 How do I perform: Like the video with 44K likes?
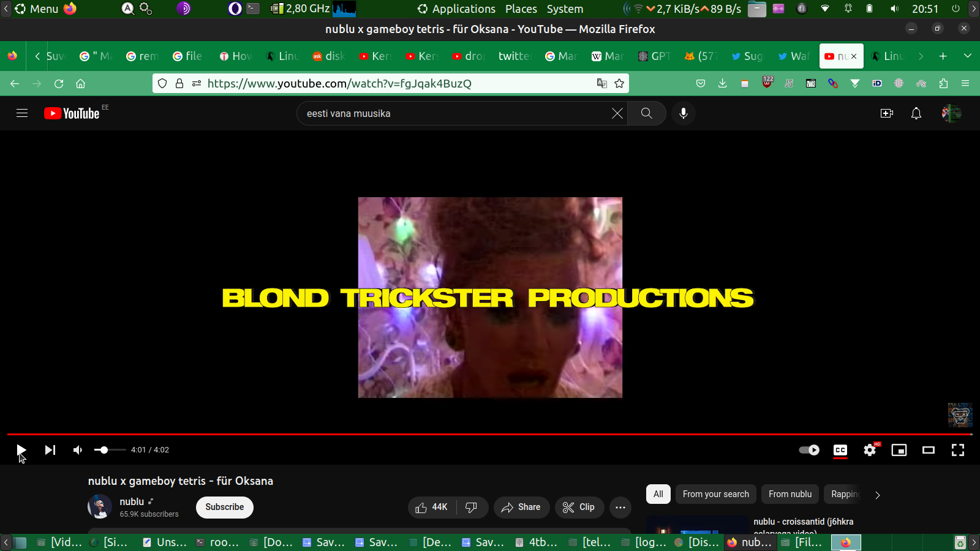click(x=432, y=507)
